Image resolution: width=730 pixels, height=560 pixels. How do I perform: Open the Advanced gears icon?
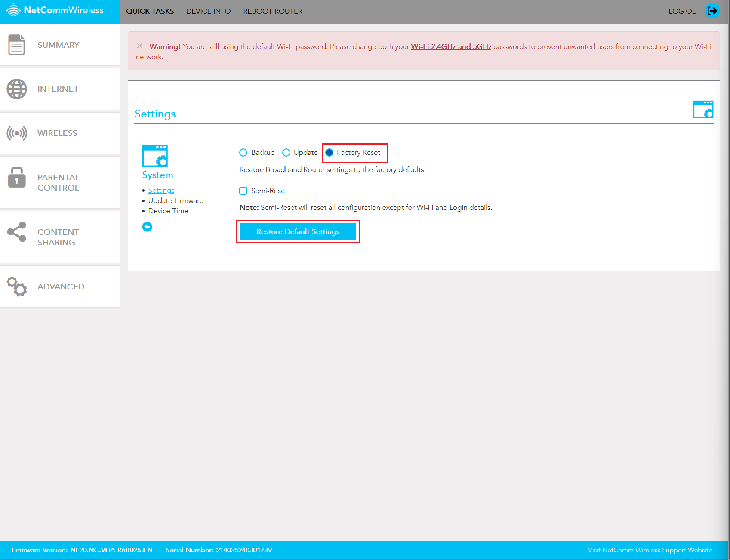point(16,286)
